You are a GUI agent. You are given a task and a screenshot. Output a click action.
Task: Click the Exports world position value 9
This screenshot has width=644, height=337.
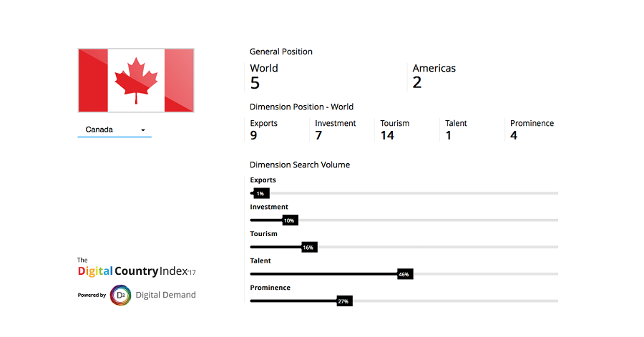253,135
